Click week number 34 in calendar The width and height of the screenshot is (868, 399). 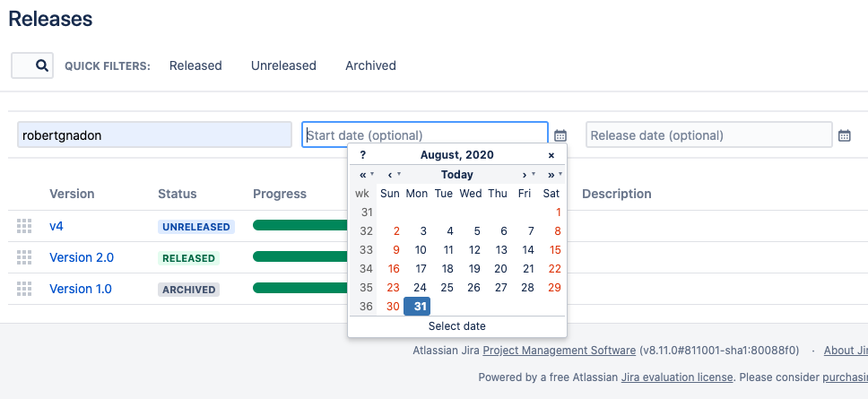(x=366, y=268)
